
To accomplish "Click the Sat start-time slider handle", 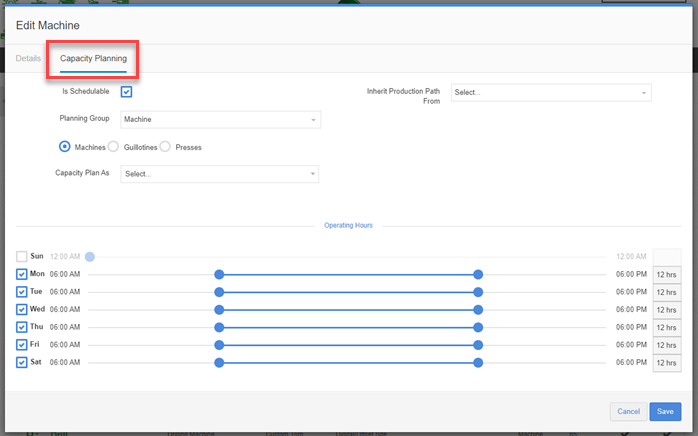I will click(219, 363).
